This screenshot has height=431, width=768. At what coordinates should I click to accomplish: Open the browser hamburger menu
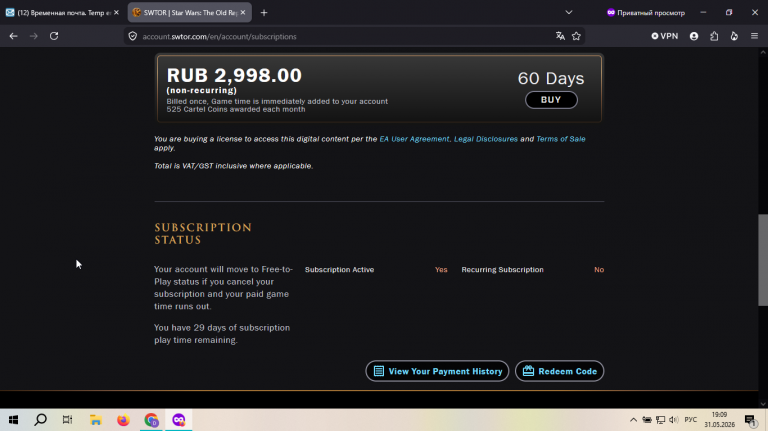pyautogui.click(x=754, y=36)
